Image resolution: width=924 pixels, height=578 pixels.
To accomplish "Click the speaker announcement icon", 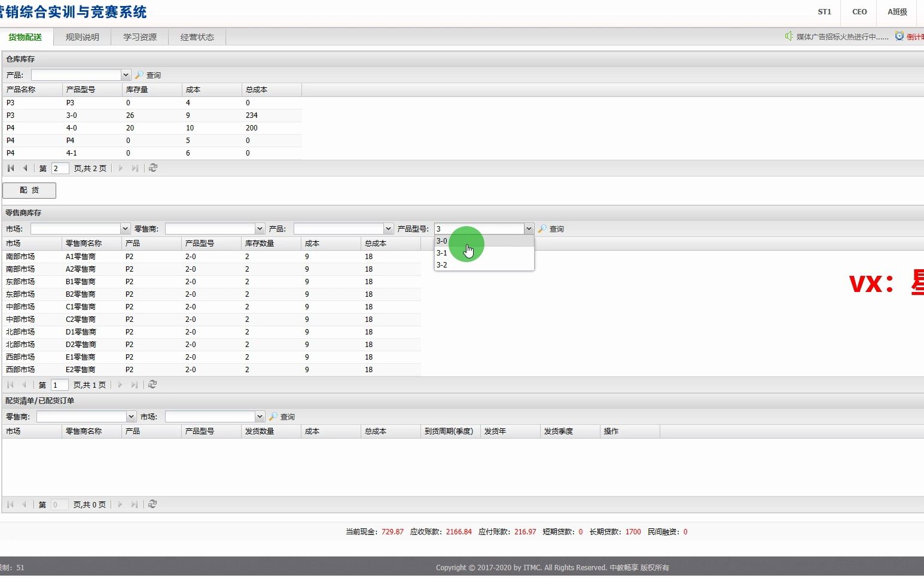I will tap(789, 36).
